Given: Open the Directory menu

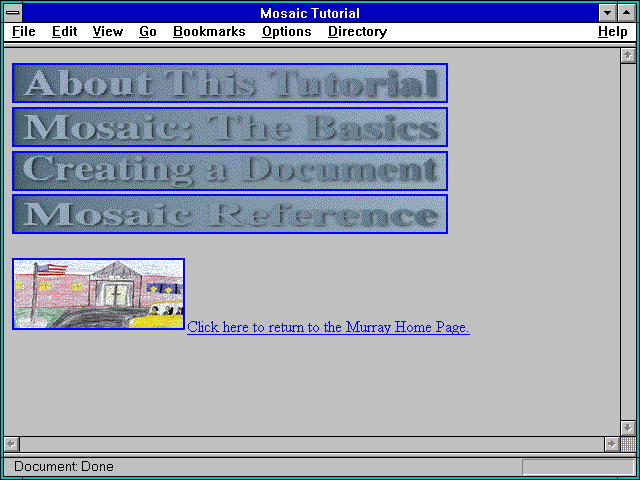Looking at the screenshot, I should 358,32.
